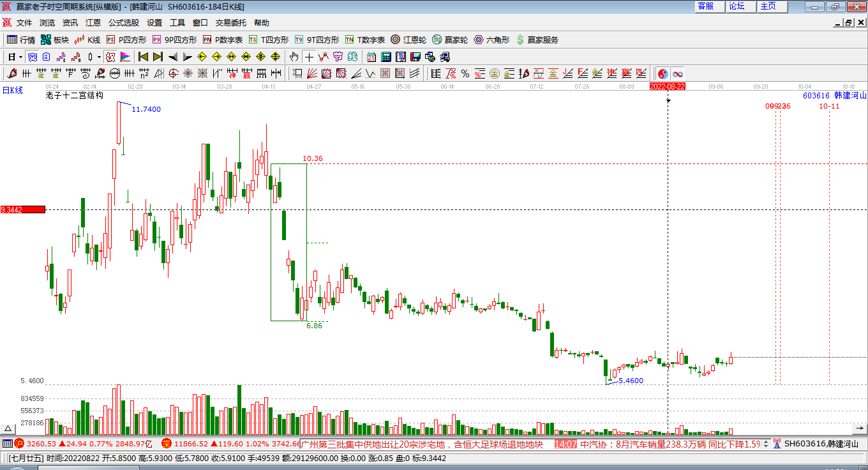Viewport: 868px width, 470px height.
Task: Toggle the crosshair cursor button
Action: (x=309, y=57)
